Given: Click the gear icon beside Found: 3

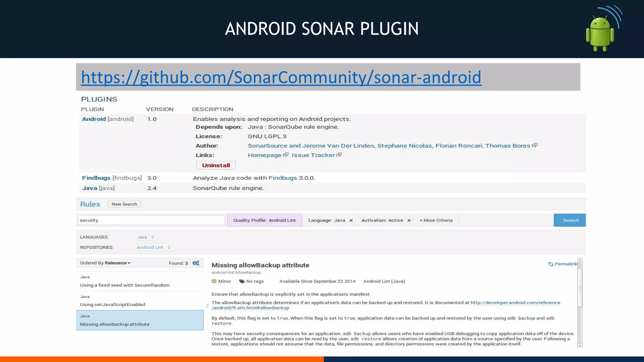Looking at the screenshot, I should 196,263.
